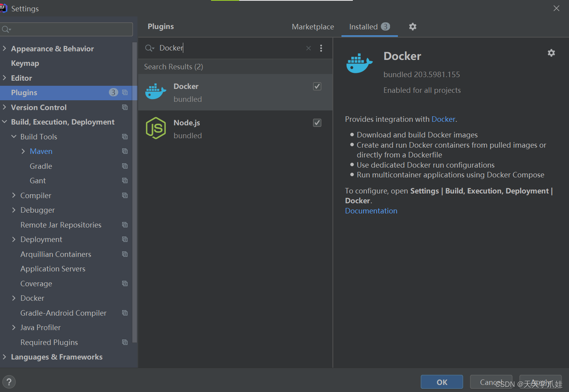Select Keymap in settings tree
The image size is (569, 392).
tap(25, 63)
